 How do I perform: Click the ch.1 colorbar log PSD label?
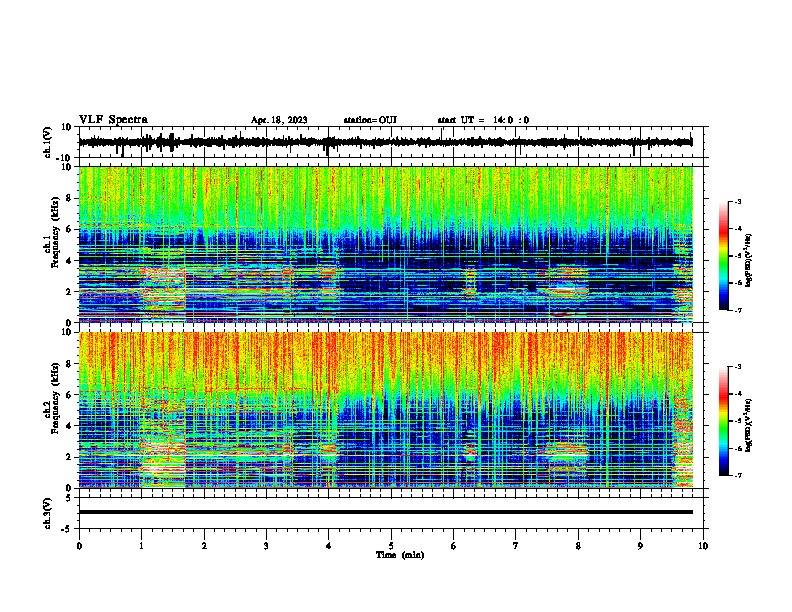point(748,260)
